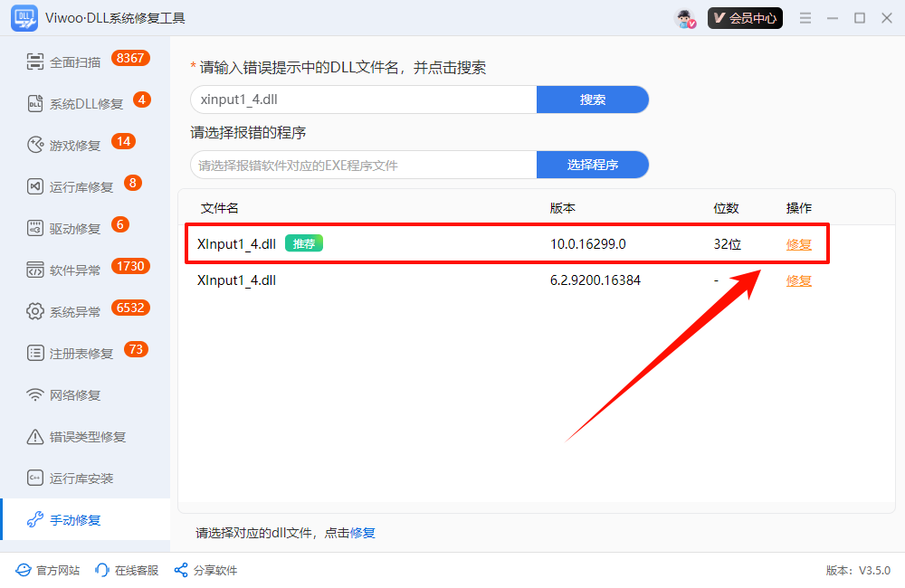
Task: Open the hamburger menu in title bar
Action: (x=805, y=18)
